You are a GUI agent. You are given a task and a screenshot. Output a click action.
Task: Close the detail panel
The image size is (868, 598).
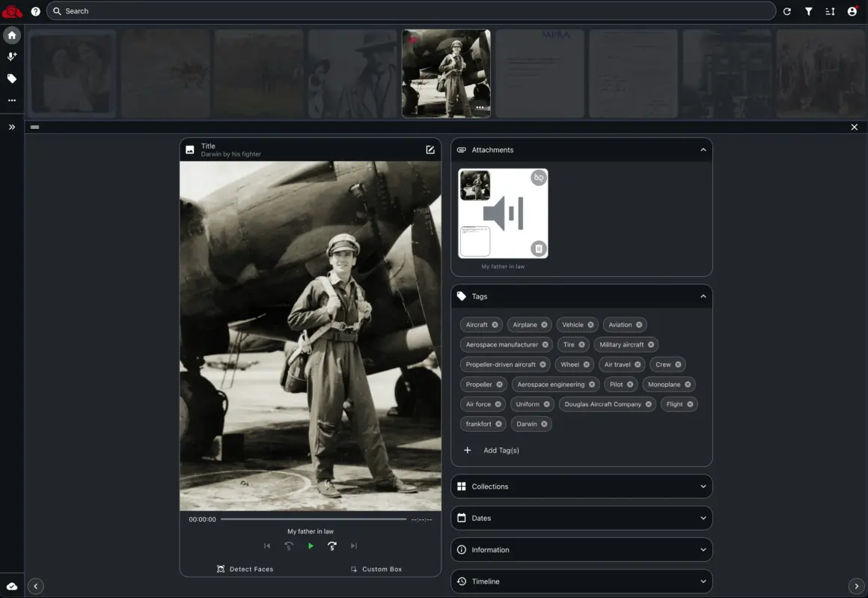coord(855,126)
